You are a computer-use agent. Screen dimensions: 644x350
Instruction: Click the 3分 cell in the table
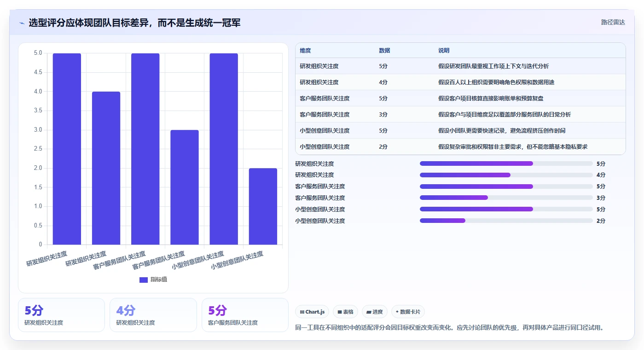coord(383,115)
